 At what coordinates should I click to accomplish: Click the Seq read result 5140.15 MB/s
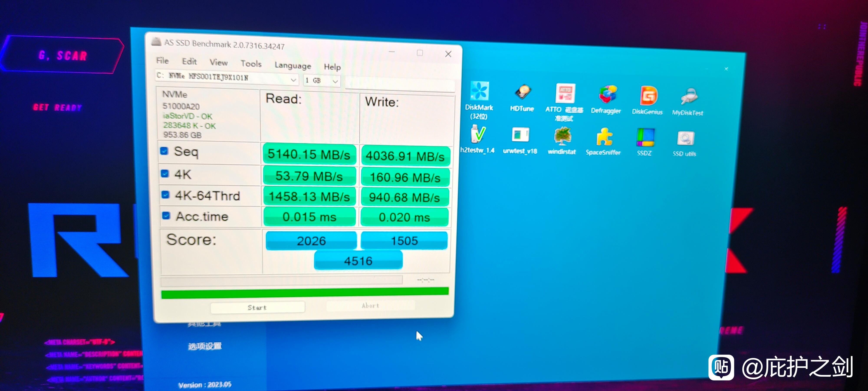pos(309,154)
